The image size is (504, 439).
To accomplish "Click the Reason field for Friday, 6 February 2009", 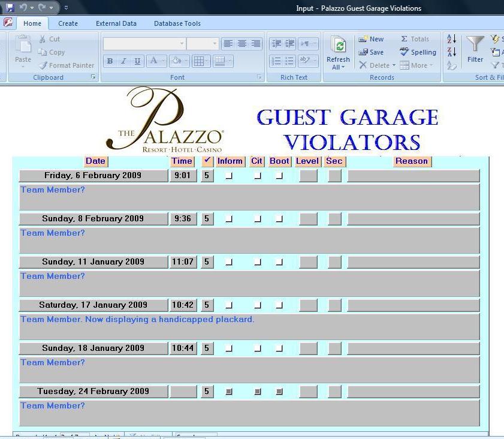I will tap(414, 176).
